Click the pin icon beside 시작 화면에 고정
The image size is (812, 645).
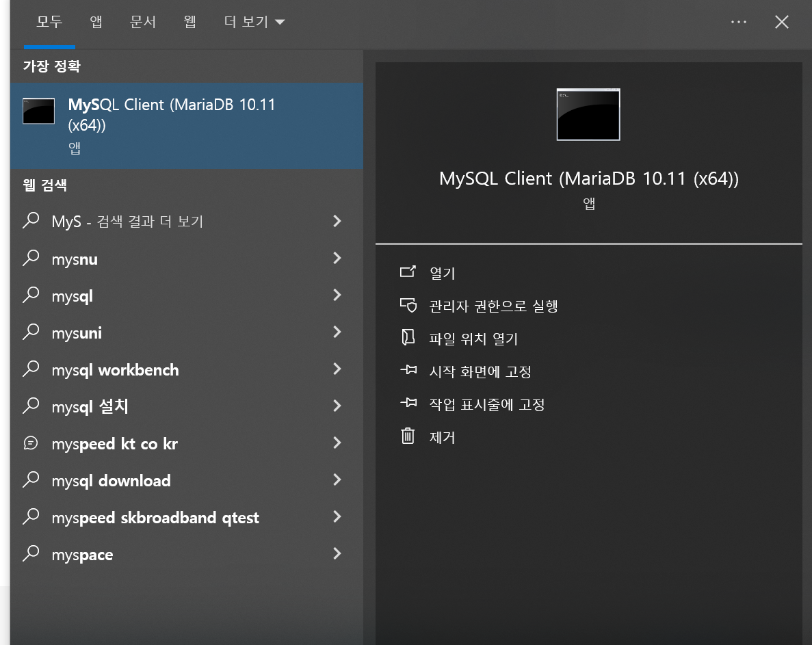(x=408, y=369)
